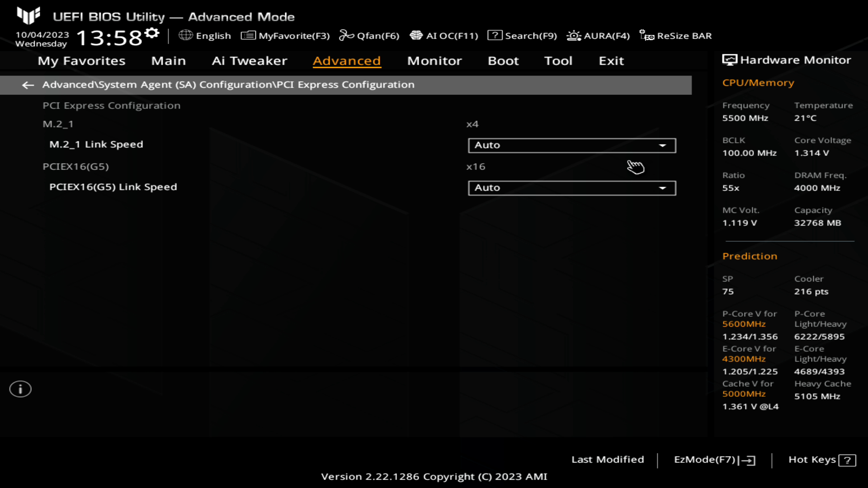This screenshot has height=488, width=868.
Task: Click the Cooler 216 pts value
Action: click(x=811, y=291)
